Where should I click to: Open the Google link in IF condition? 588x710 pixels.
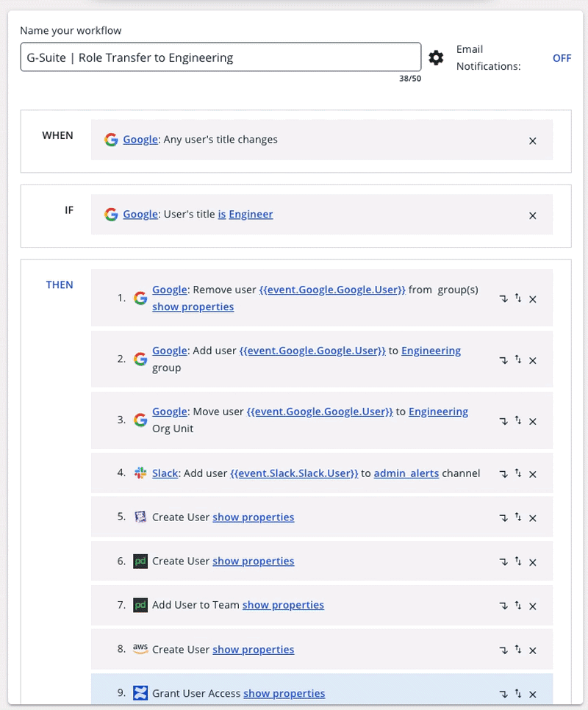(140, 214)
